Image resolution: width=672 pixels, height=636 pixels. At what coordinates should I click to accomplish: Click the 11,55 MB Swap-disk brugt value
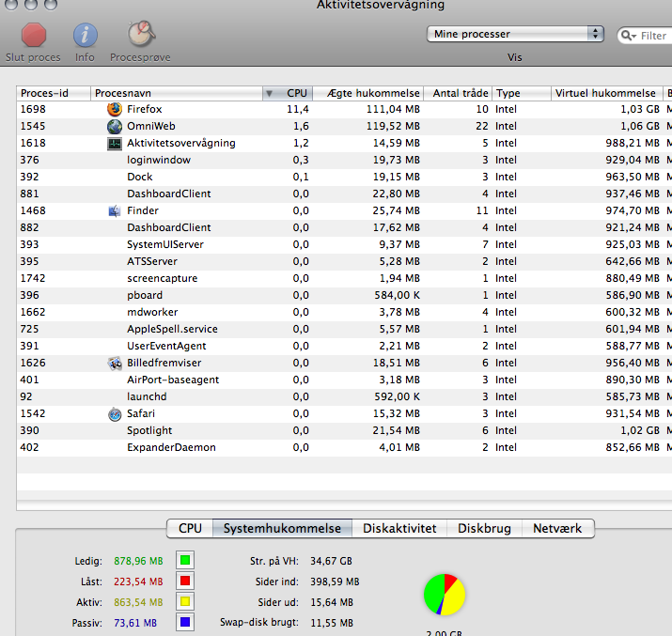pos(332,623)
